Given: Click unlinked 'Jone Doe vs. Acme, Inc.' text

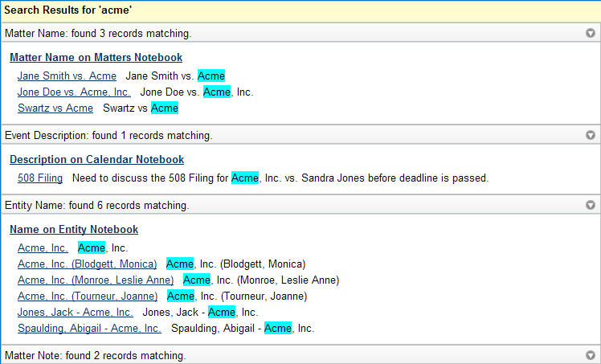Looking at the screenshot, I should (x=197, y=92).
